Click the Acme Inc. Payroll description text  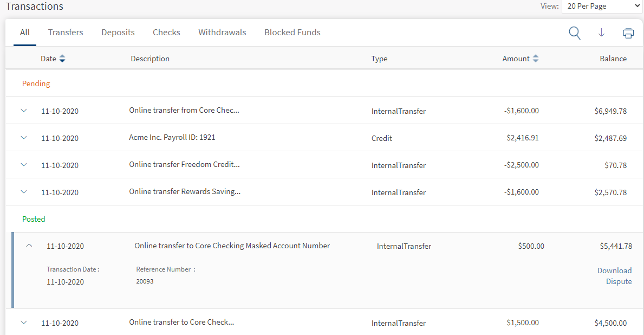(x=172, y=138)
